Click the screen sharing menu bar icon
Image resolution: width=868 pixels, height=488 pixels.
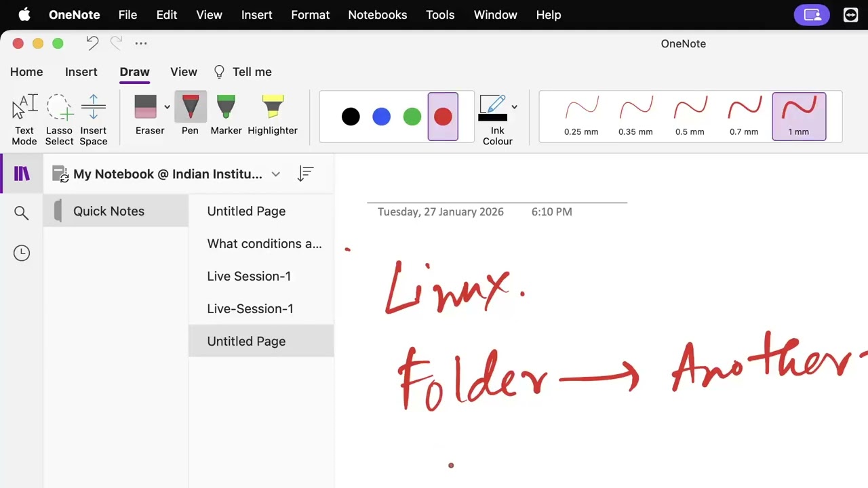[812, 15]
